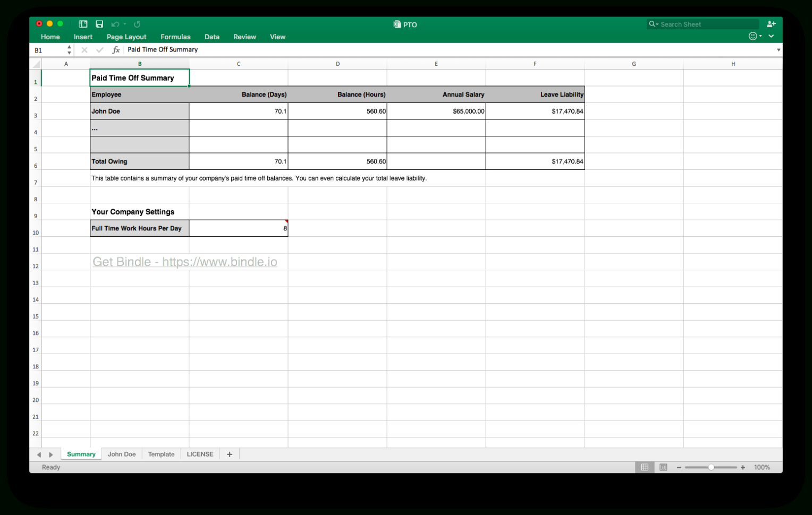Save the PTO workbook

click(x=99, y=24)
